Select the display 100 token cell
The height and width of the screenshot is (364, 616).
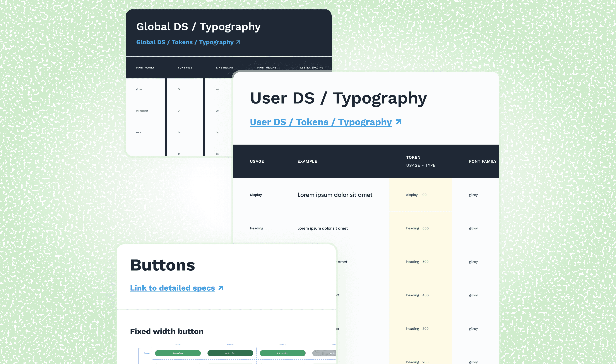tap(416, 195)
